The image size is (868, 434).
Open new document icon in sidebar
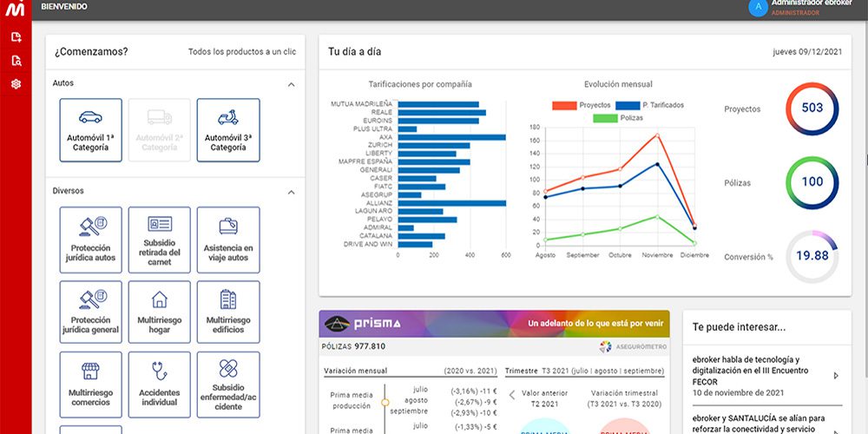click(16, 37)
